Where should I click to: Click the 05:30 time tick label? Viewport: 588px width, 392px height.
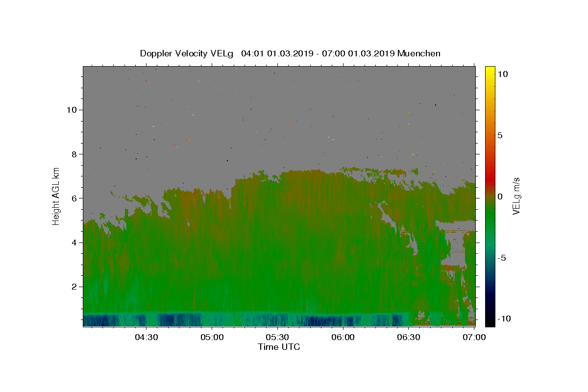click(277, 337)
